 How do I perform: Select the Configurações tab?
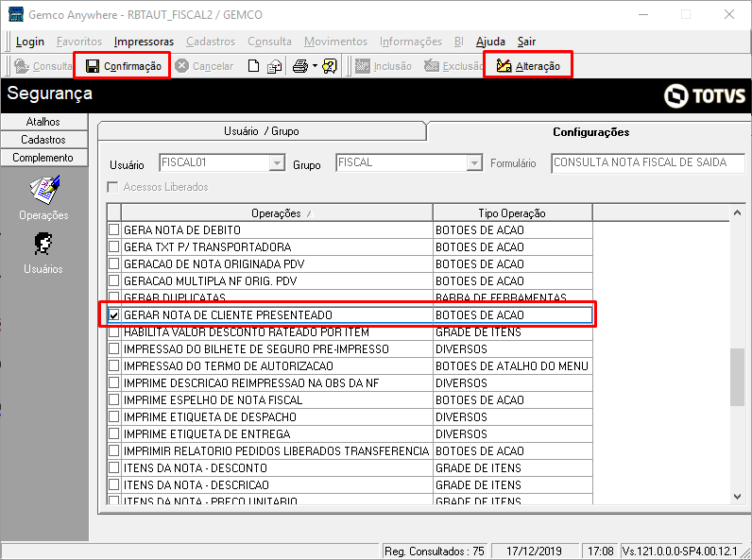(590, 132)
